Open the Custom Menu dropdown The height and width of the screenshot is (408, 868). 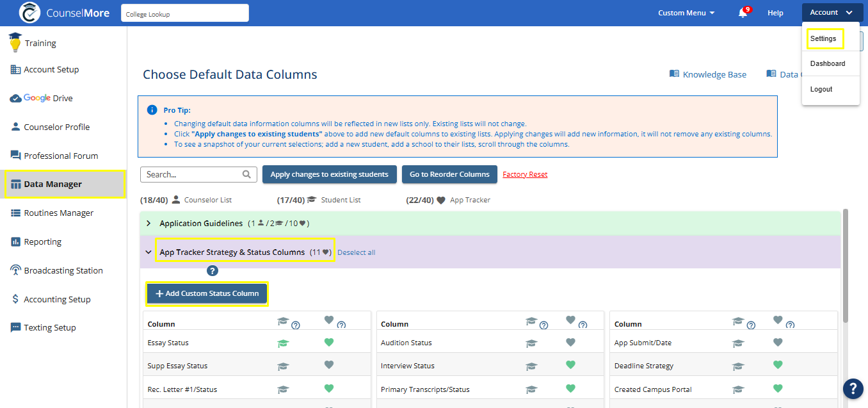click(686, 12)
